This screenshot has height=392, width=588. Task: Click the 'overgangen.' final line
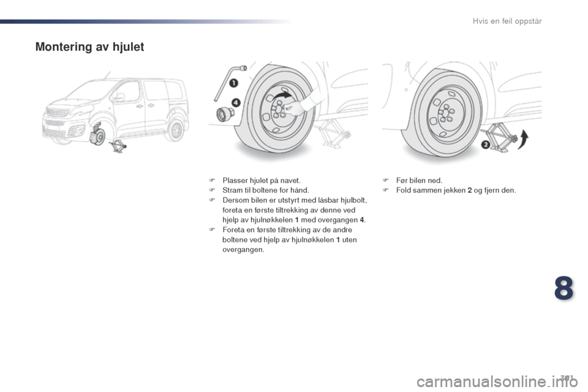pyautogui.click(x=243, y=249)
